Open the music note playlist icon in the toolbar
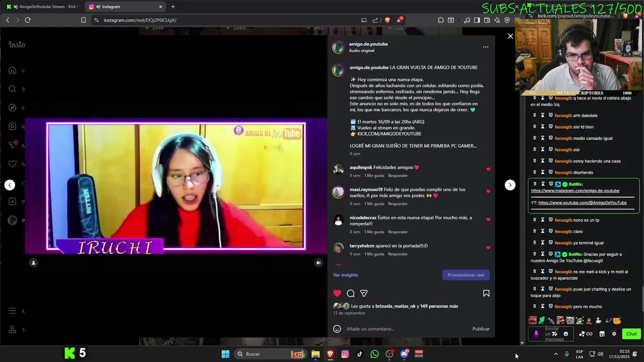Screen dimensions: 644x362 pos(467,20)
